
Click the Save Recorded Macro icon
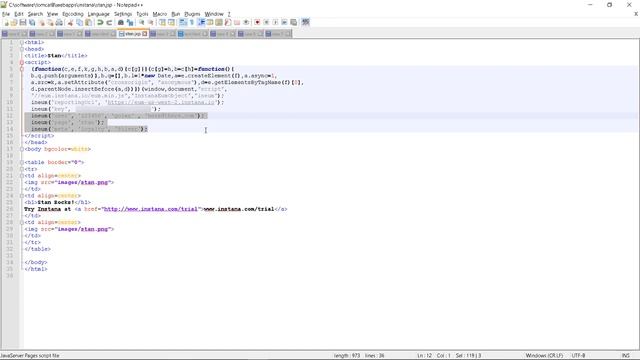tap(293, 22)
